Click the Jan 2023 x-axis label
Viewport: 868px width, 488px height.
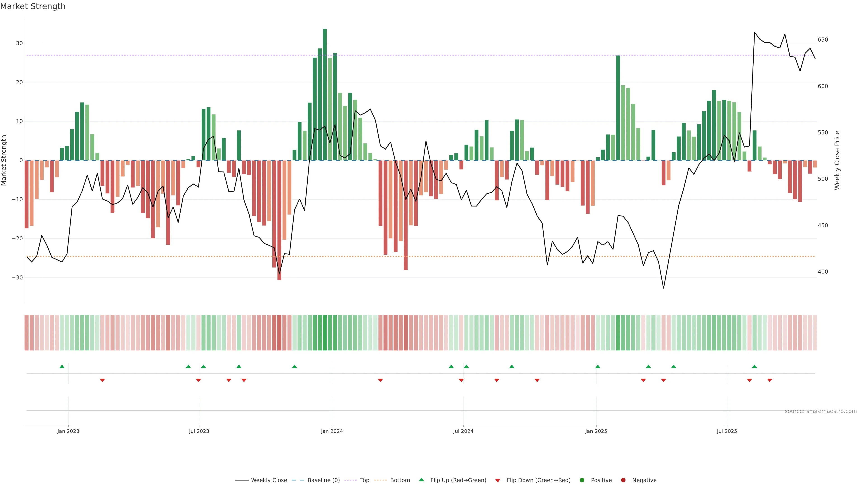pos(68,431)
